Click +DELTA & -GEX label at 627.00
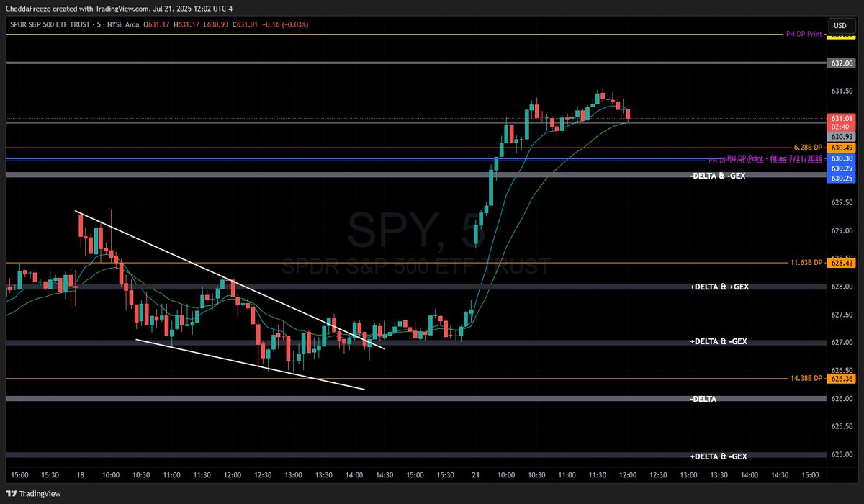The width and height of the screenshot is (864, 504). coord(719,341)
